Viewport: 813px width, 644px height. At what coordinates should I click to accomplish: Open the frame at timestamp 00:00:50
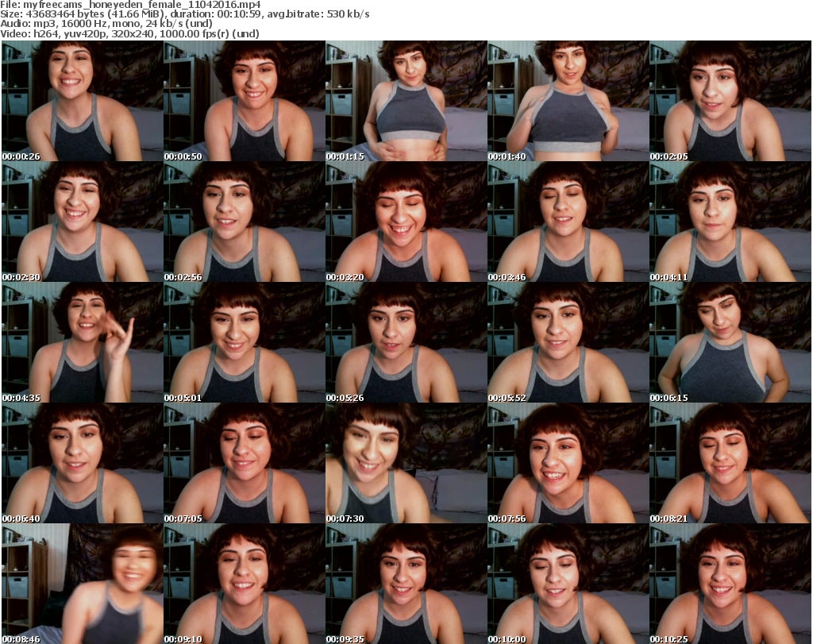245,101
